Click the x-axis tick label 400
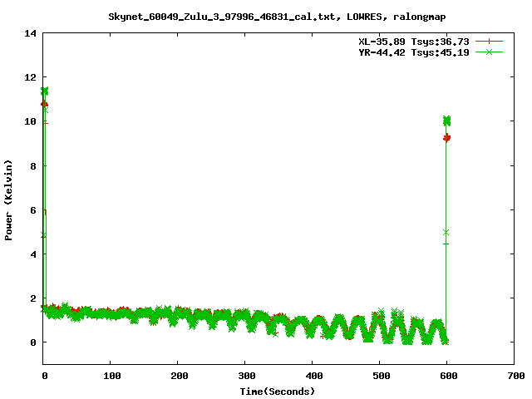532x399 pixels. pos(314,376)
